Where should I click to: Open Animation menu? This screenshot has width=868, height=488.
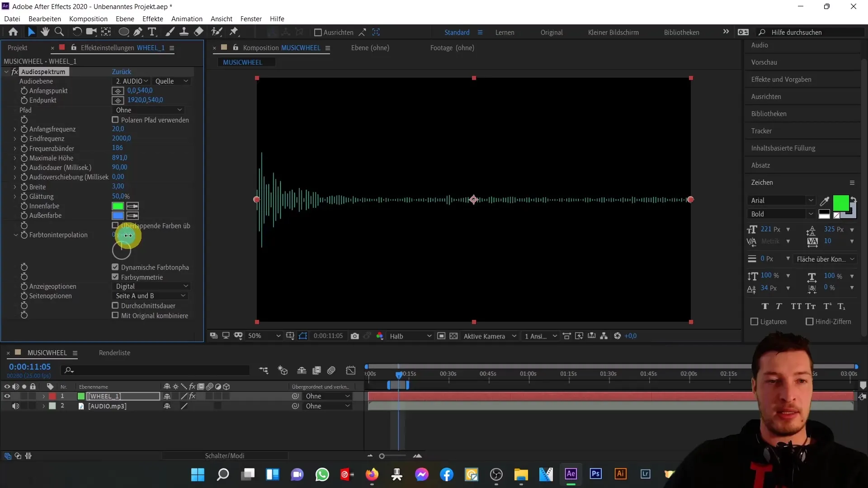click(187, 19)
